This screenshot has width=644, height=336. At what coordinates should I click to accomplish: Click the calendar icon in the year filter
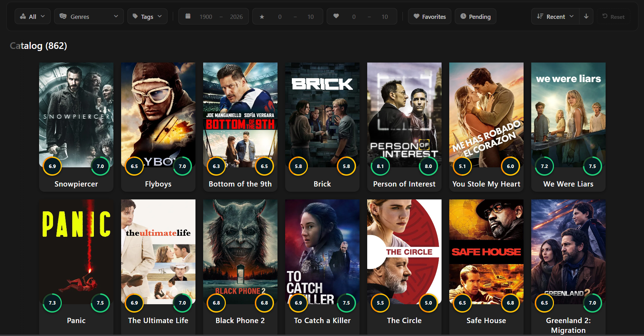[188, 16]
